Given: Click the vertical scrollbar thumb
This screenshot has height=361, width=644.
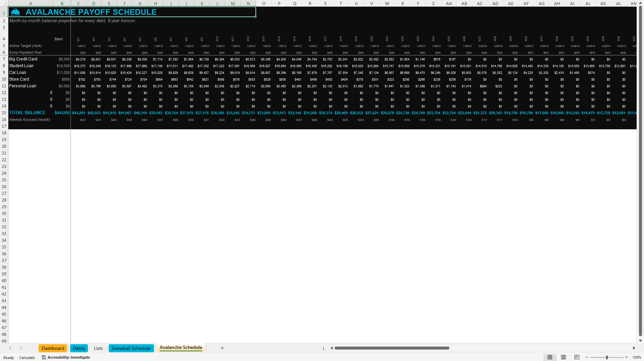Looking at the screenshot, I should coord(640,171).
